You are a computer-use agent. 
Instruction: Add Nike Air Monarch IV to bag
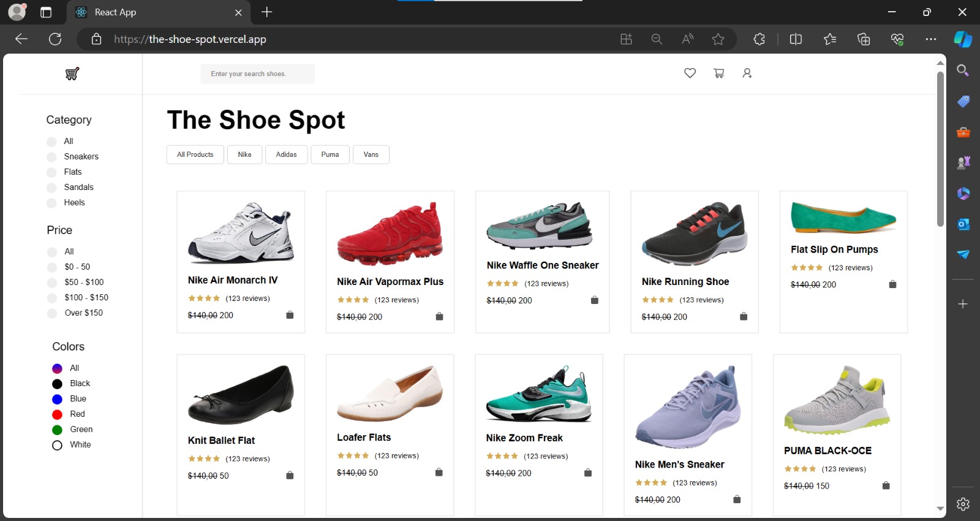click(290, 315)
